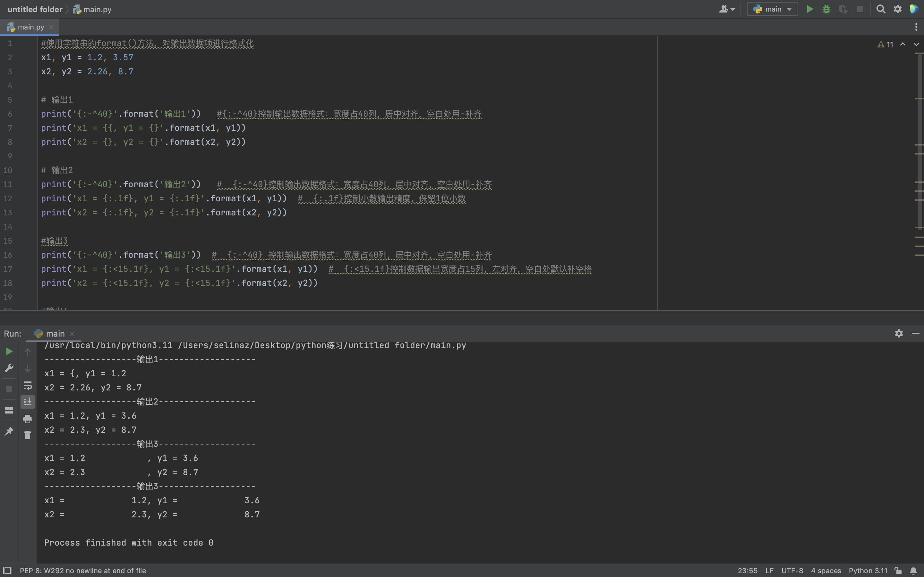Clear console output with trash icon
This screenshot has height=577, width=924.
[x=28, y=435]
